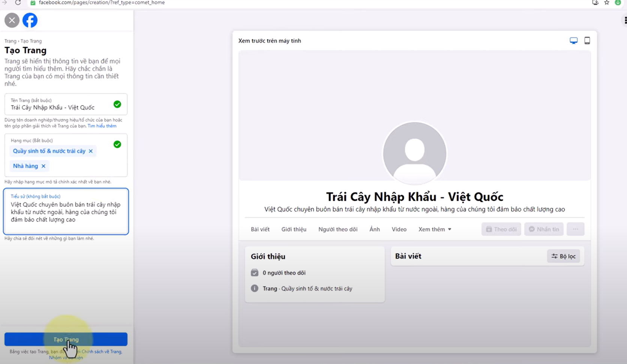Open the 'Bộ lọc' filter button

[563, 256]
